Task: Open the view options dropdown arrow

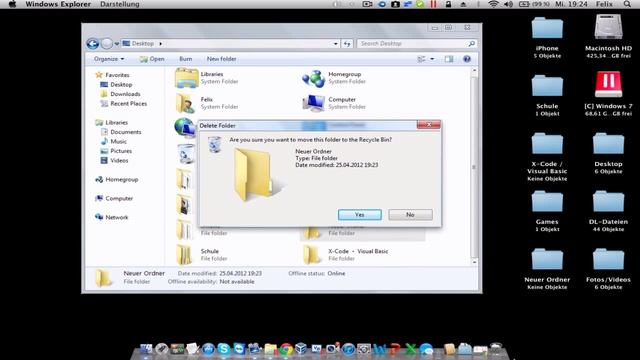Action: tap(432, 59)
